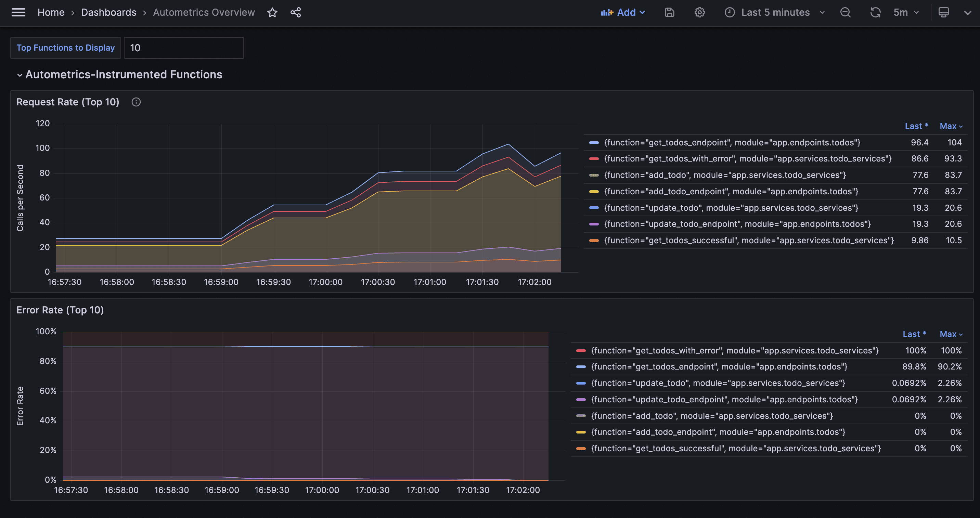Show Request Rate panel info icon
The height and width of the screenshot is (518, 980).
tap(136, 102)
